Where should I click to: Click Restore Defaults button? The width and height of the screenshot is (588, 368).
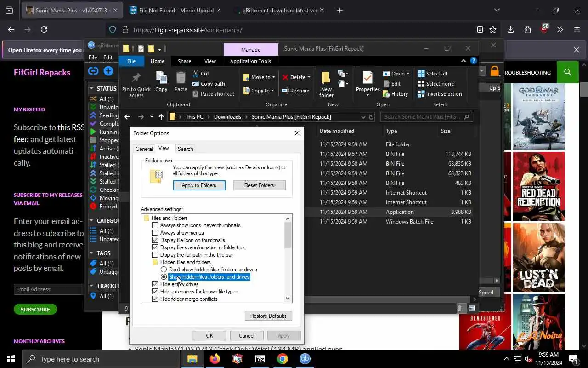coord(268,316)
